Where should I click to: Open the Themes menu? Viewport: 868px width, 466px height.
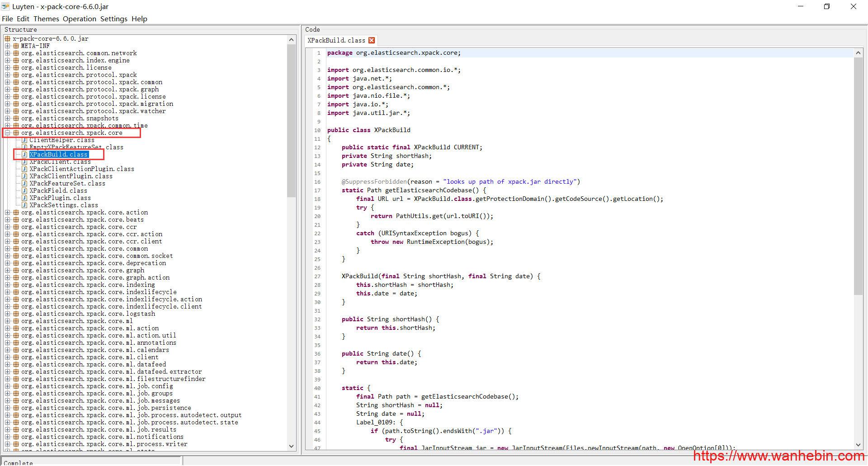46,19
